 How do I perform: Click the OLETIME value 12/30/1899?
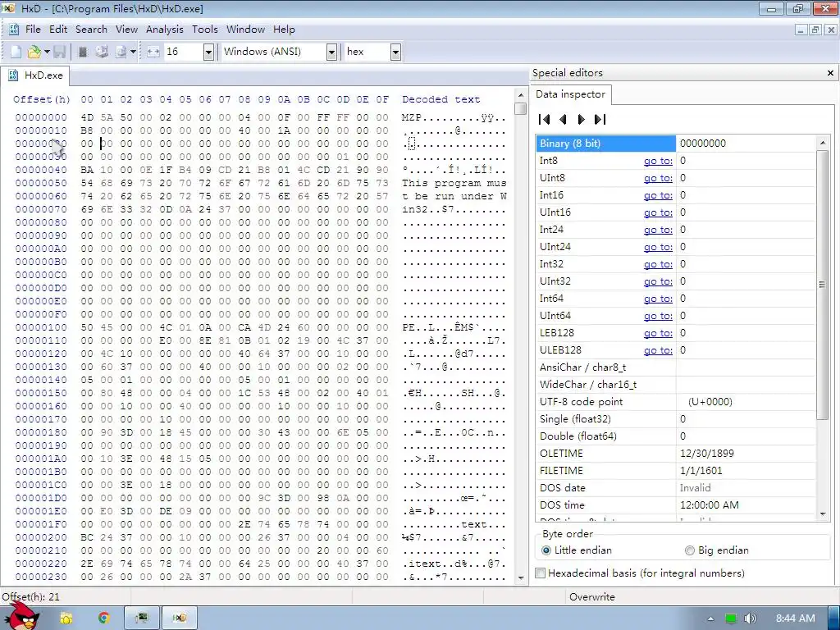pos(706,453)
